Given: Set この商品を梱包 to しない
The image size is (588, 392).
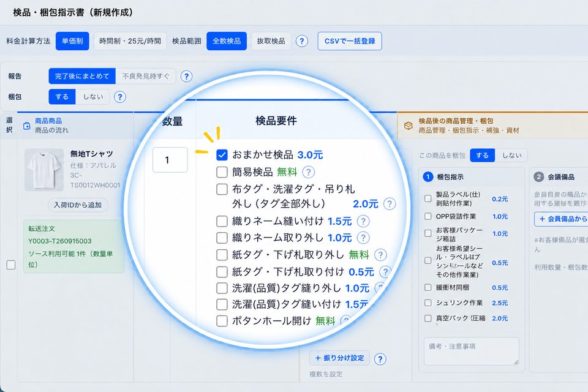Looking at the screenshot, I should coord(511,156).
